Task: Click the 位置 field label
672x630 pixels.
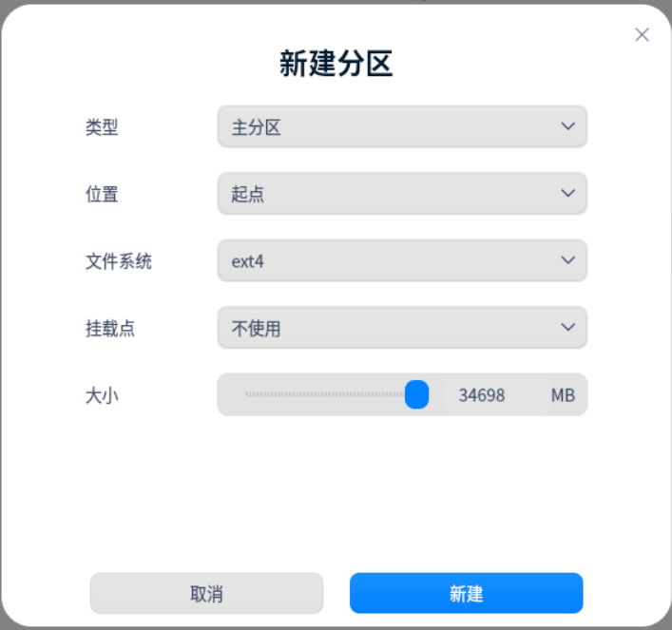Action: (102, 195)
